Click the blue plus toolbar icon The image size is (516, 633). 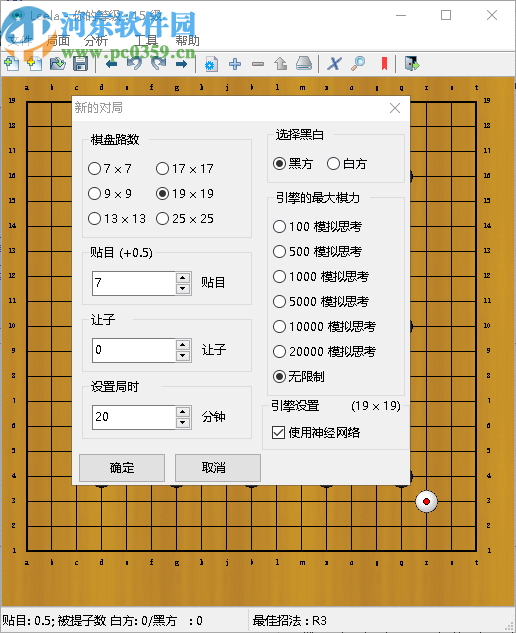click(x=235, y=64)
